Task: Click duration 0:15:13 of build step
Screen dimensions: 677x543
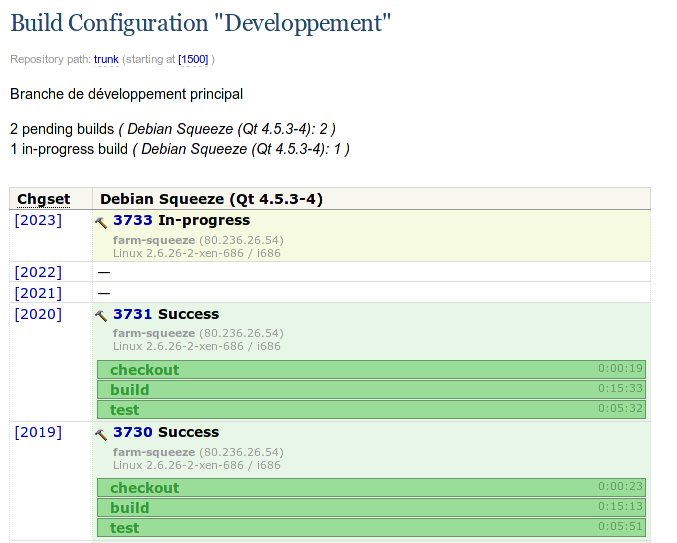Action: click(x=620, y=506)
